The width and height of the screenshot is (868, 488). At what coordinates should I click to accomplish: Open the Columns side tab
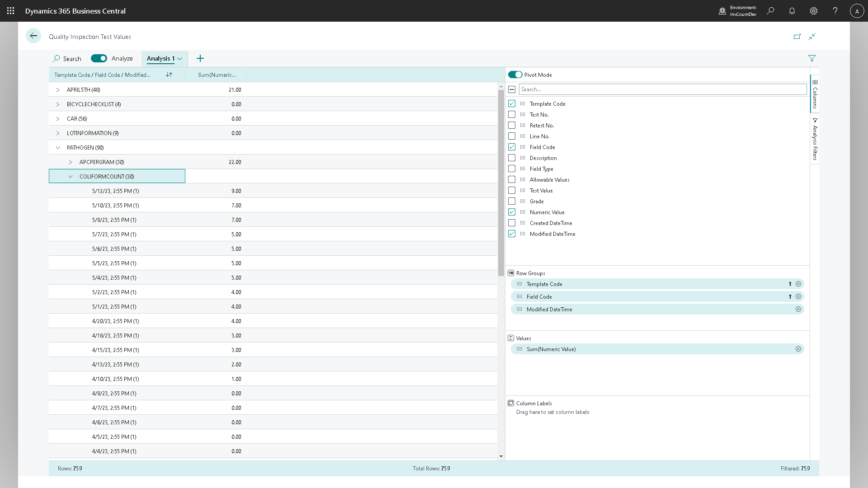(x=815, y=95)
